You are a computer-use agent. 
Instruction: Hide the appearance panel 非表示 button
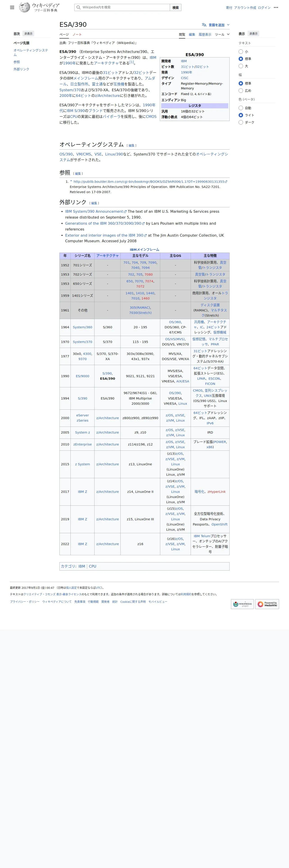[x=253, y=34]
